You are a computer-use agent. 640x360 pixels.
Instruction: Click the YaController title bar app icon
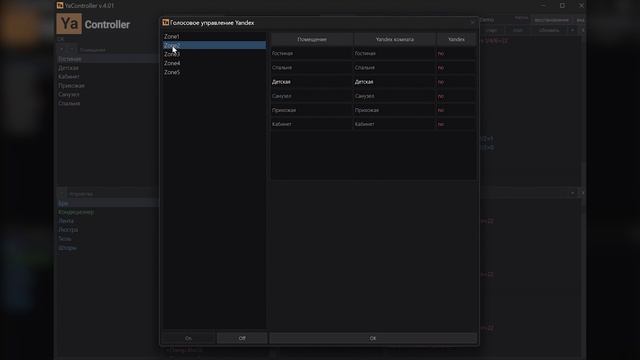tap(60, 5)
